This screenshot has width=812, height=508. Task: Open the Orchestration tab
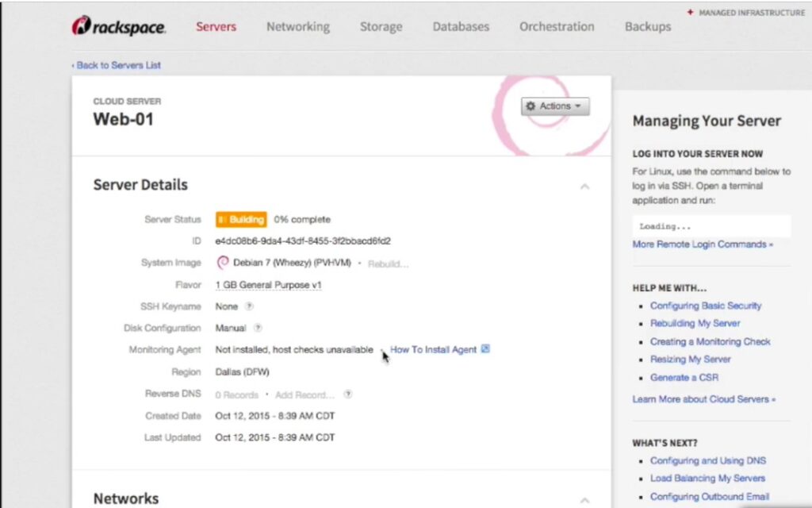click(x=557, y=27)
